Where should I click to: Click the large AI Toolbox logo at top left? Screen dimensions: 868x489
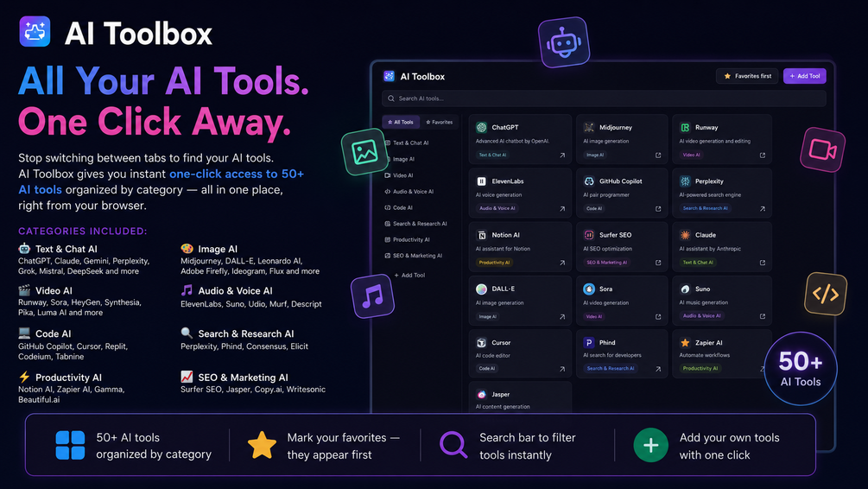tap(35, 32)
